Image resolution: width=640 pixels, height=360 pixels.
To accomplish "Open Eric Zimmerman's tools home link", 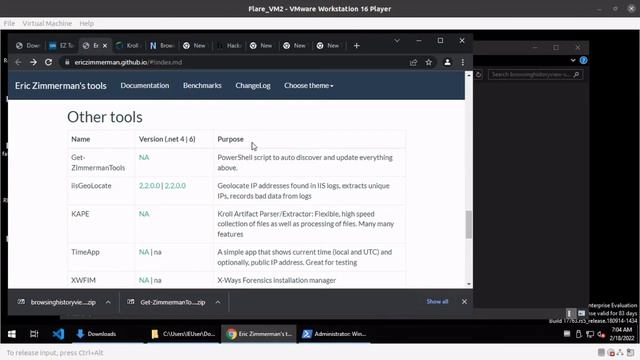I will tap(61, 86).
